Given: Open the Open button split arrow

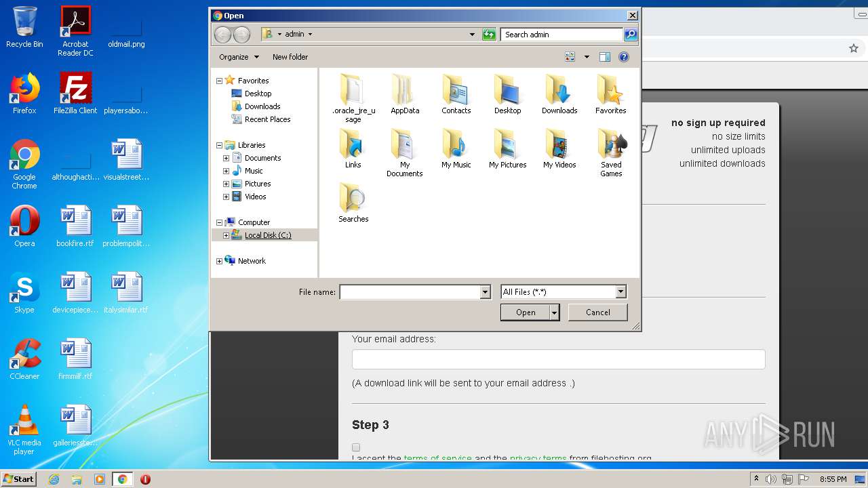Looking at the screenshot, I should pos(555,312).
